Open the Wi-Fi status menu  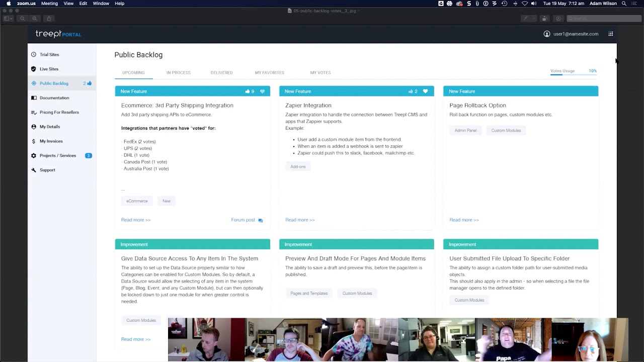pos(525,4)
